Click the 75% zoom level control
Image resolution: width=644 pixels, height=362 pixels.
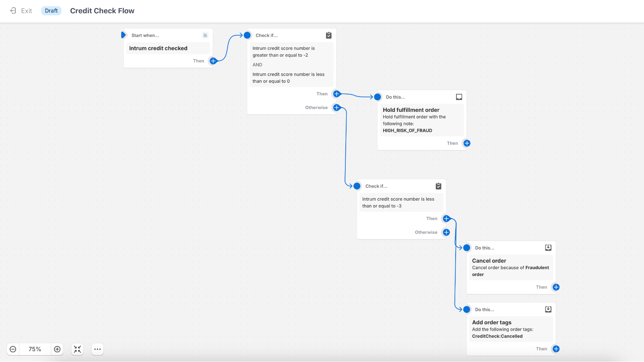[35, 349]
